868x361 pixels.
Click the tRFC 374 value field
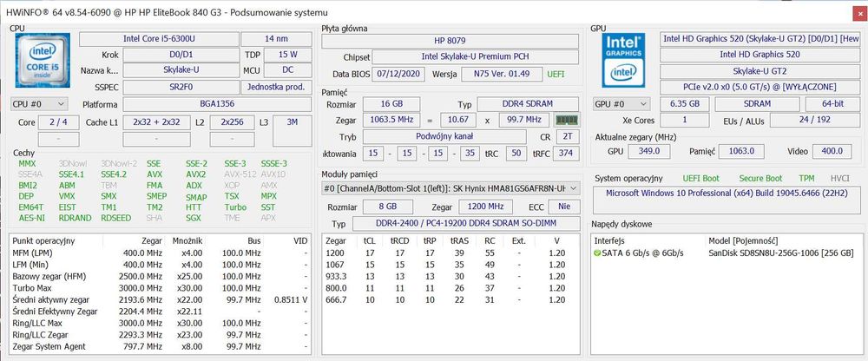click(x=565, y=154)
